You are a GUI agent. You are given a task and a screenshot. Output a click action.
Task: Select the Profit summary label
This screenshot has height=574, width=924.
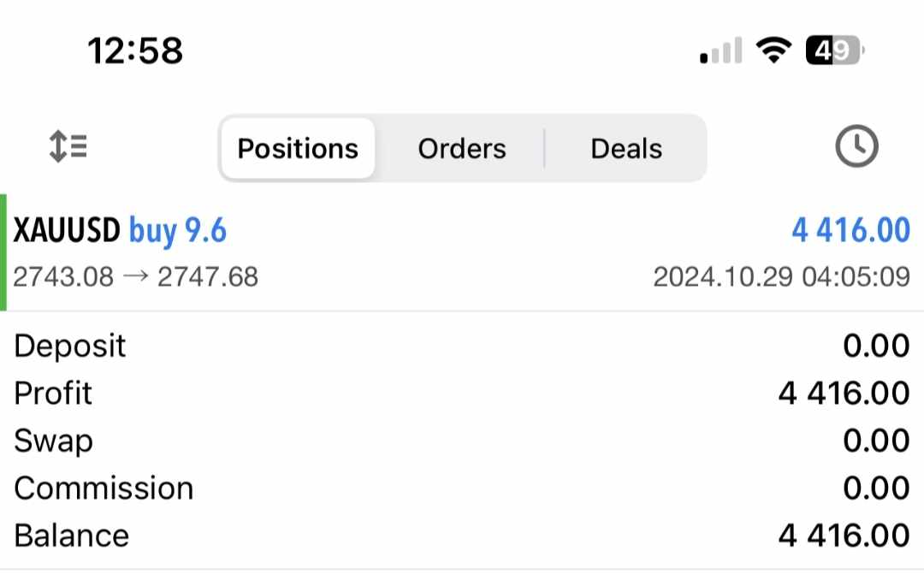53,394
